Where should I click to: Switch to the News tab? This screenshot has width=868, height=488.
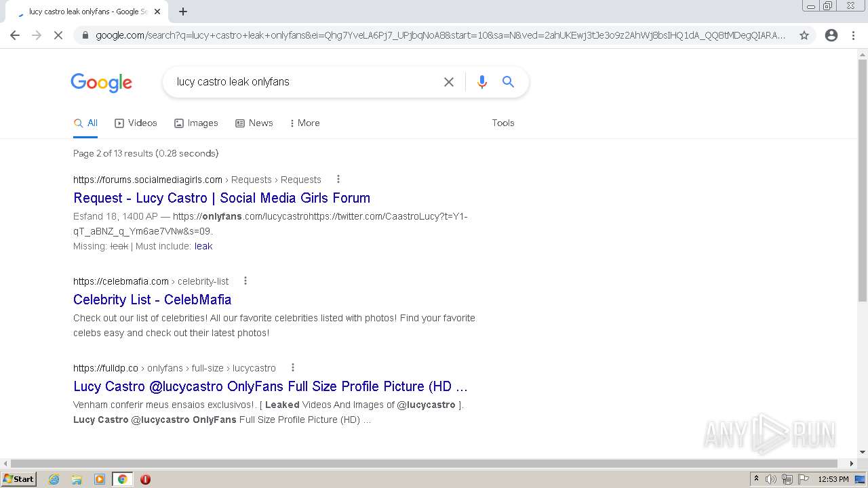[x=254, y=123]
